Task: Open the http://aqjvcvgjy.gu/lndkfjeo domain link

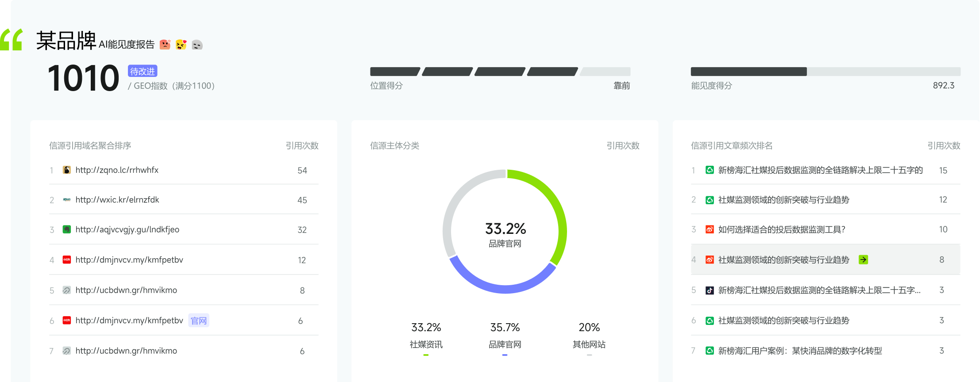Action: 127,229
